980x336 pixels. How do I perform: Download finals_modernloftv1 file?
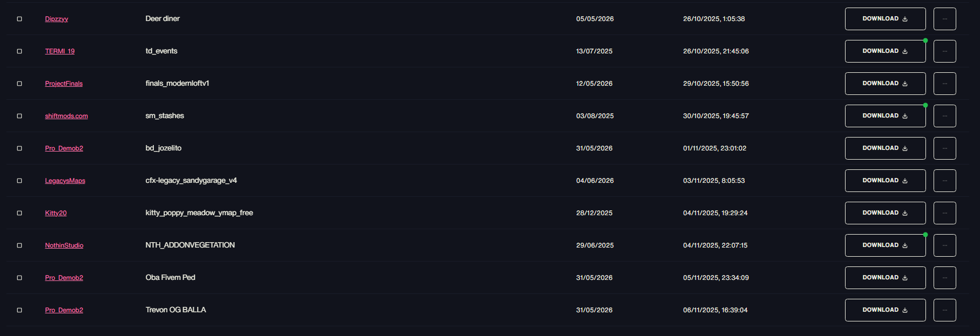click(x=885, y=84)
